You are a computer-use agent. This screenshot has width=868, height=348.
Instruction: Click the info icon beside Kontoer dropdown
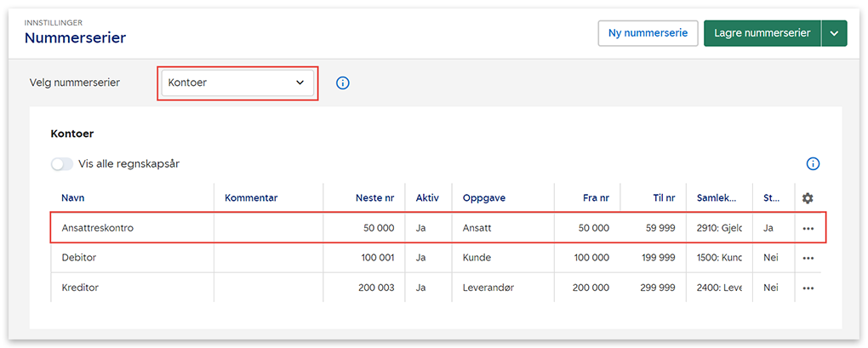click(343, 83)
